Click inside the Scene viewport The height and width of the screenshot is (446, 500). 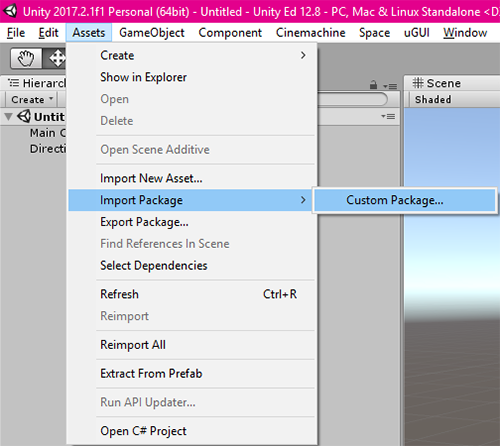[452, 277]
